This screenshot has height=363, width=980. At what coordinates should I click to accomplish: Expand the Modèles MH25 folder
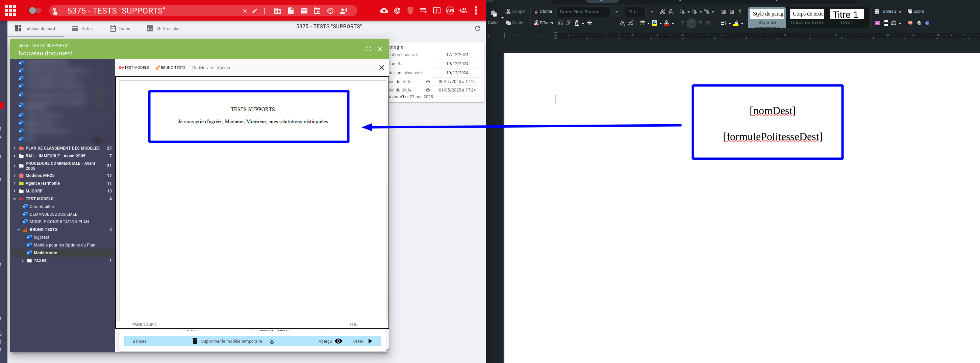pyautogui.click(x=15, y=176)
